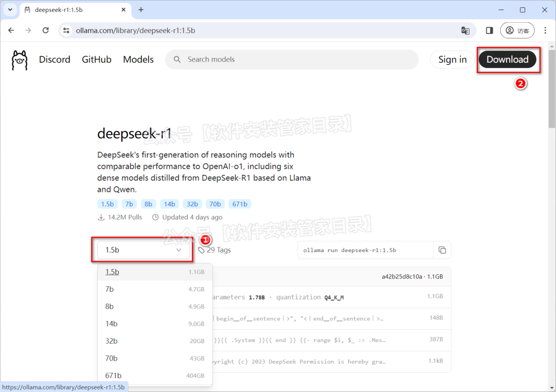Click the vertical page scrollbar thumb
Viewport: 556px width, 392px height.
click(552, 88)
